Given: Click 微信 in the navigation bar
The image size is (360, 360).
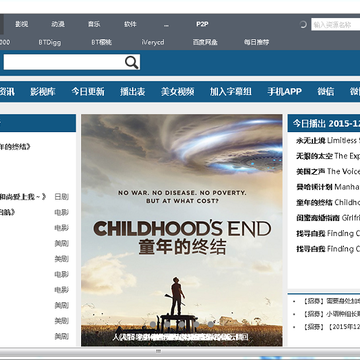Looking at the screenshot, I should pos(326,92).
